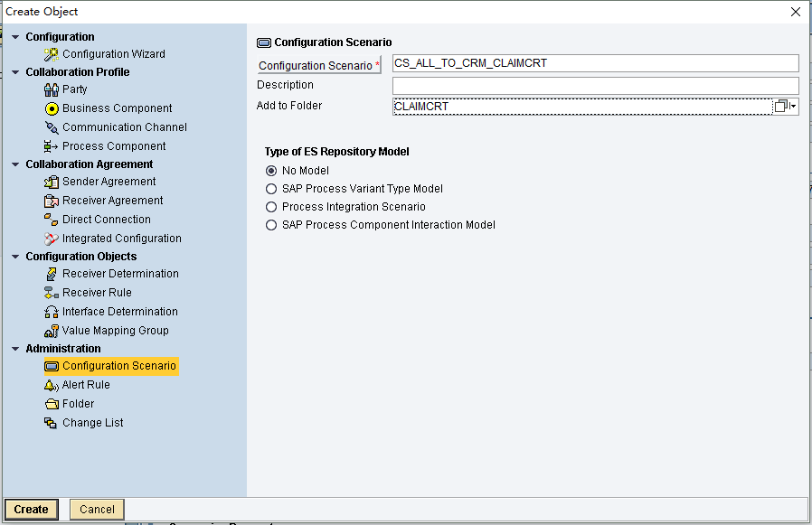Select SAP Process Component Interaction Model
This screenshot has width=812, height=525.
[271, 225]
